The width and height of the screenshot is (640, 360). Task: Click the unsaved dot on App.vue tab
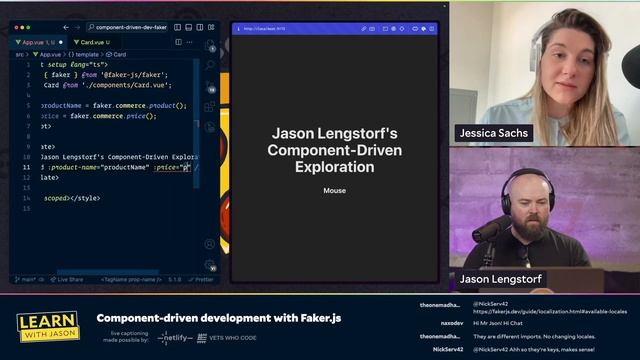click(61, 42)
